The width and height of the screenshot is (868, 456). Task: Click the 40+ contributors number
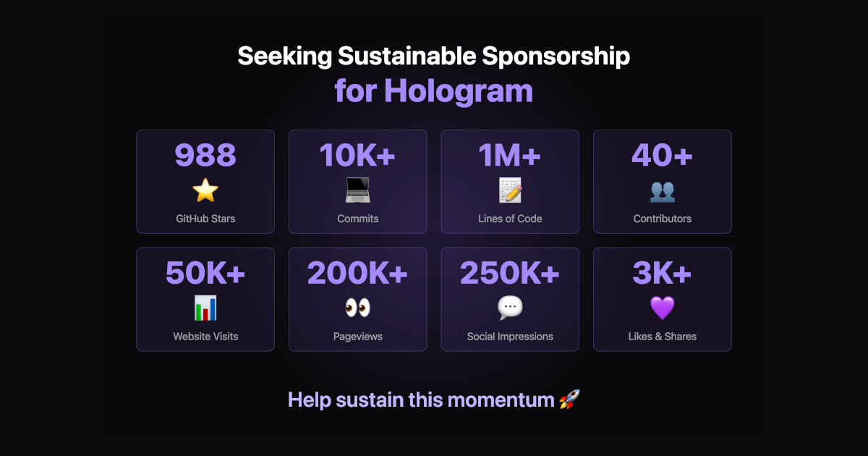(x=663, y=155)
